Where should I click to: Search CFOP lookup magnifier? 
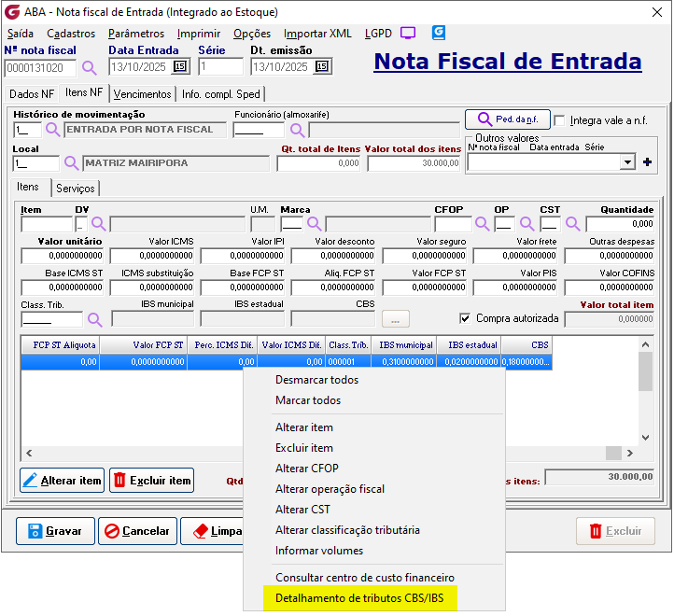482,224
